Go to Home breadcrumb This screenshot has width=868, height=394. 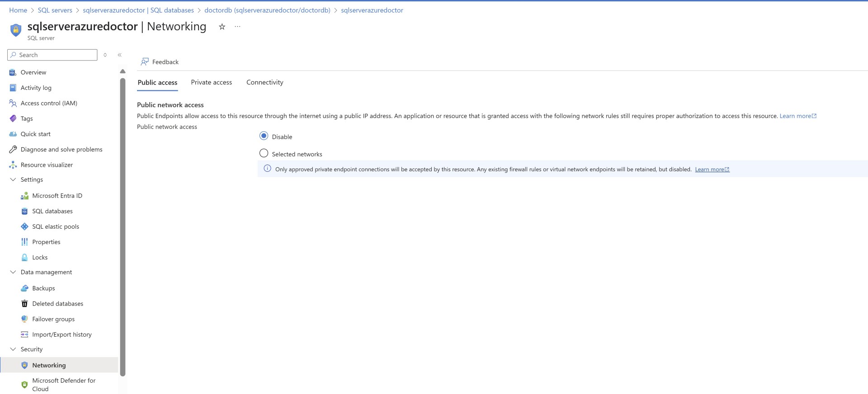pyautogui.click(x=18, y=10)
